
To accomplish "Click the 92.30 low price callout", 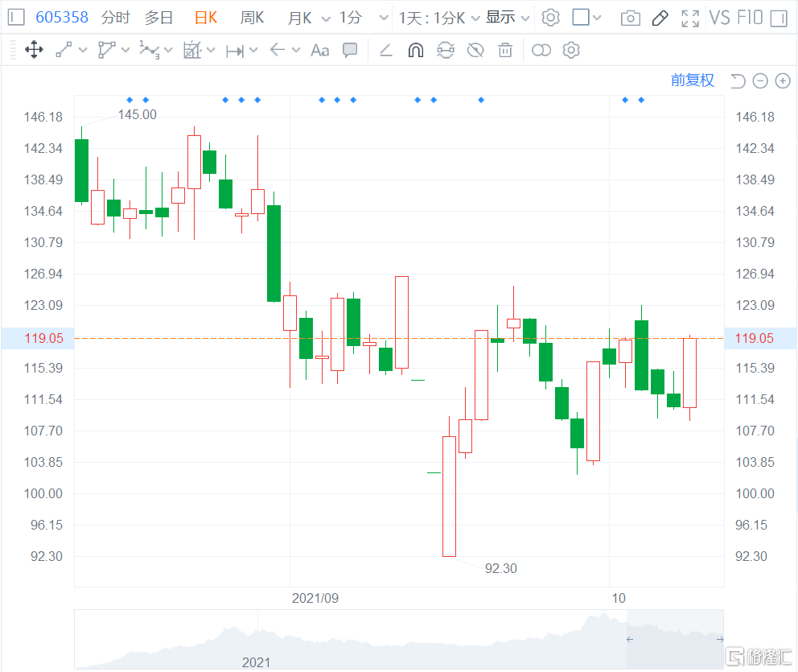I will click(x=501, y=568).
